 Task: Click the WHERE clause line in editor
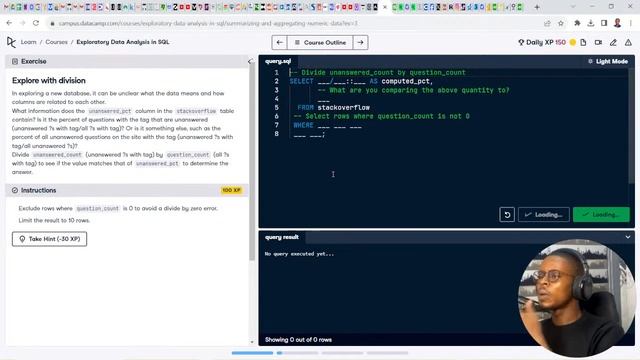(327, 125)
